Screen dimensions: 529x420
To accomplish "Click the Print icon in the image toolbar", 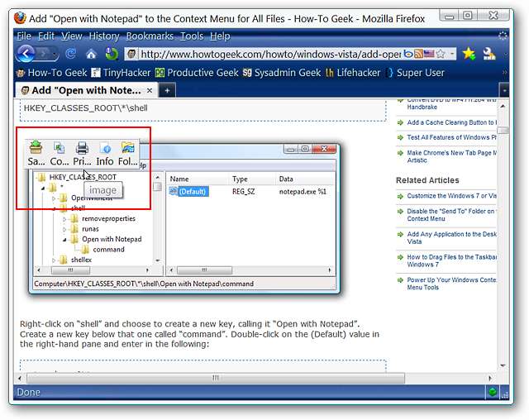I will (82, 154).
